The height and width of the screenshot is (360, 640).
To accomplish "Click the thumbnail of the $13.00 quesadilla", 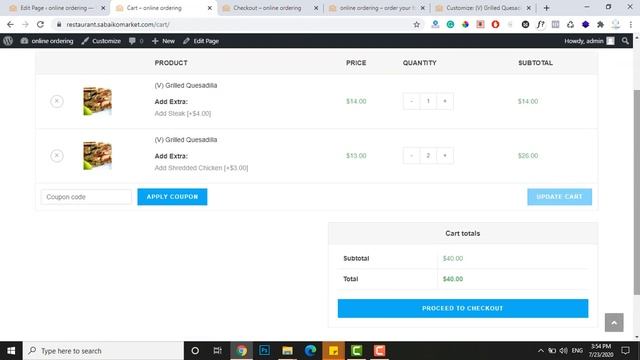I will (x=98, y=156).
